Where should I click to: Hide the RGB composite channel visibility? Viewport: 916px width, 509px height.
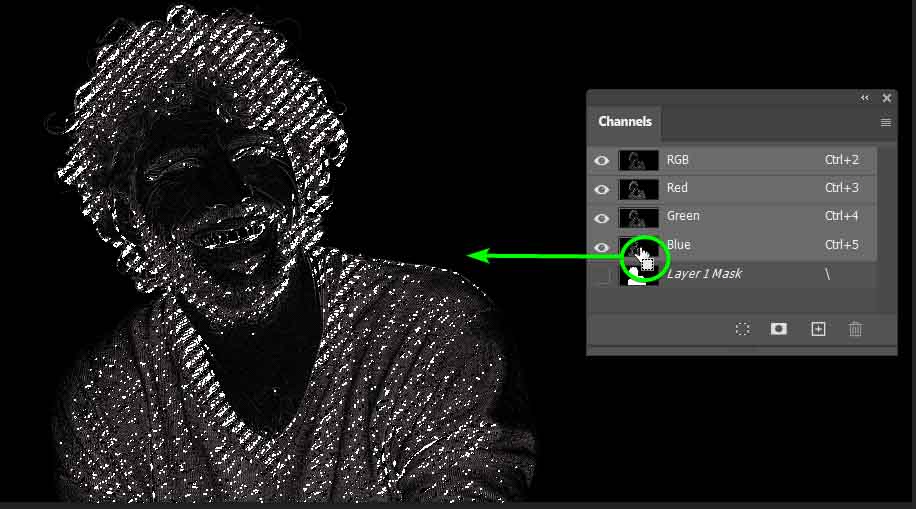[602, 161]
